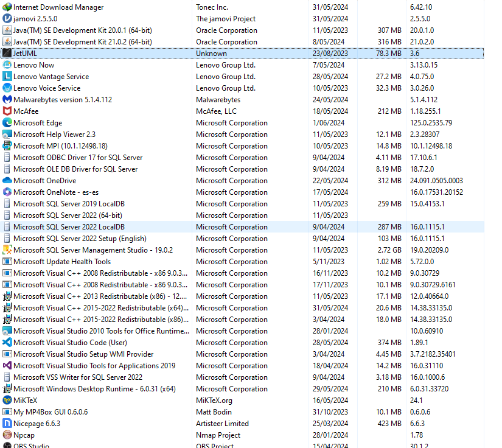
Task: Click the jamovi 2.5.5.0 icon
Action: 7,19
